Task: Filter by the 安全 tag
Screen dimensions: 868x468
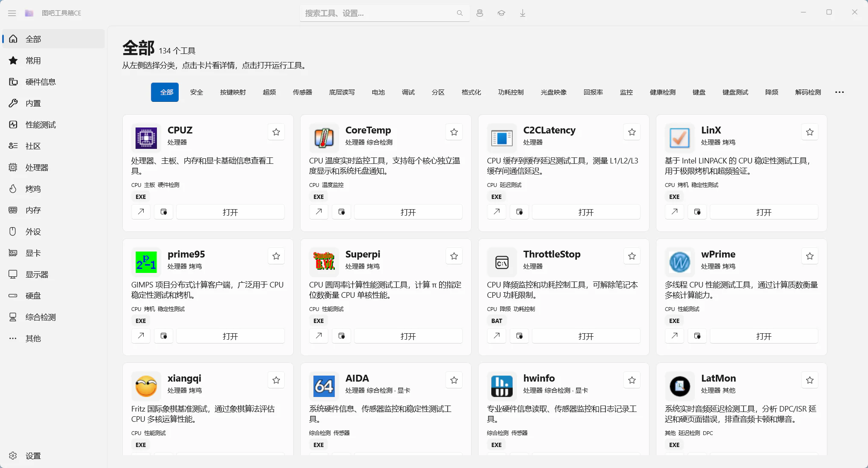Action: (197, 92)
